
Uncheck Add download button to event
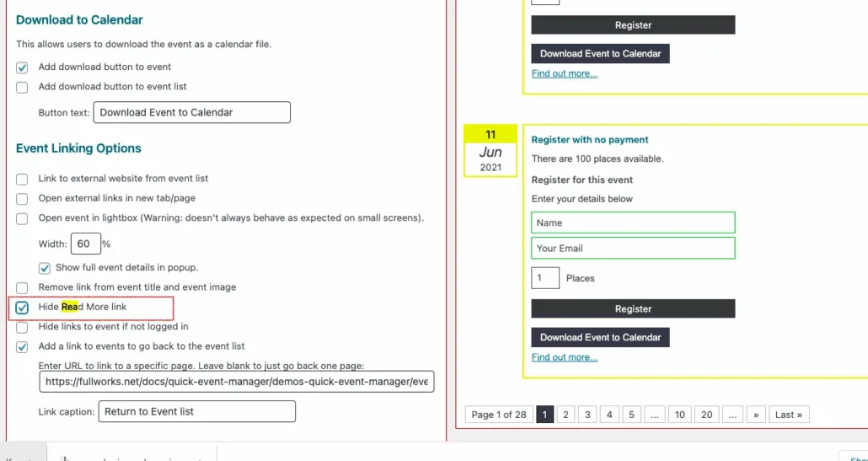coord(22,67)
